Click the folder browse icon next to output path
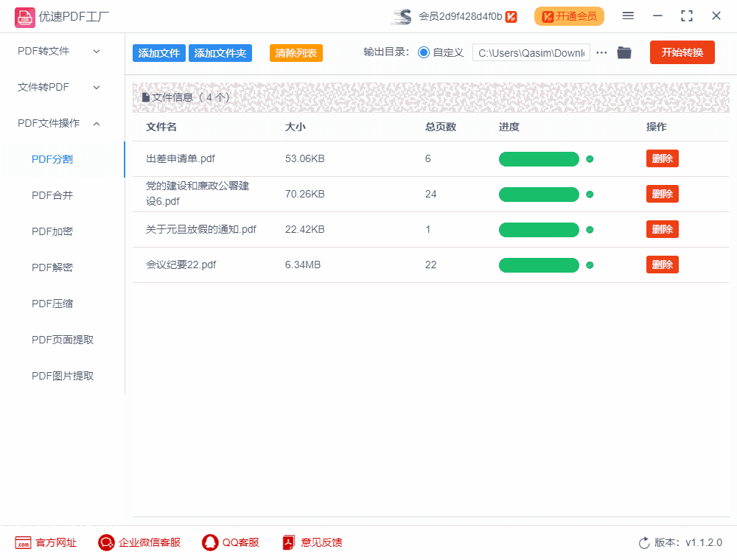Screen dimensions: 737x560 point(624,52)
